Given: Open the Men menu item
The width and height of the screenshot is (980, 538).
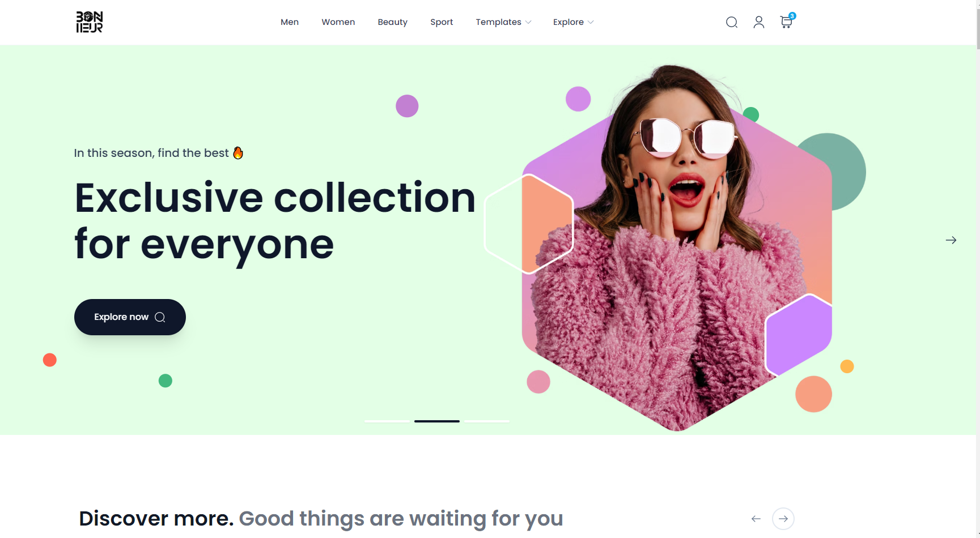Looking at the screenshot, I should click(290, 22).
